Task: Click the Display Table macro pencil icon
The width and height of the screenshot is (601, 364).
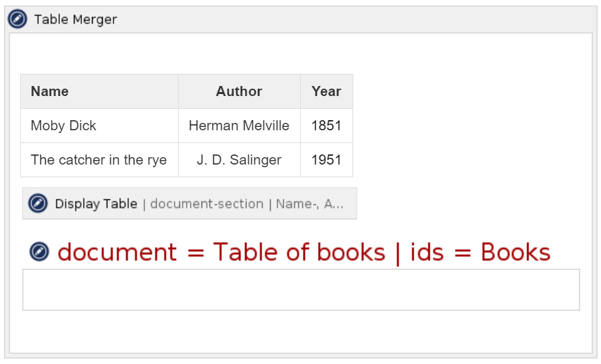Action: point(38,203)
